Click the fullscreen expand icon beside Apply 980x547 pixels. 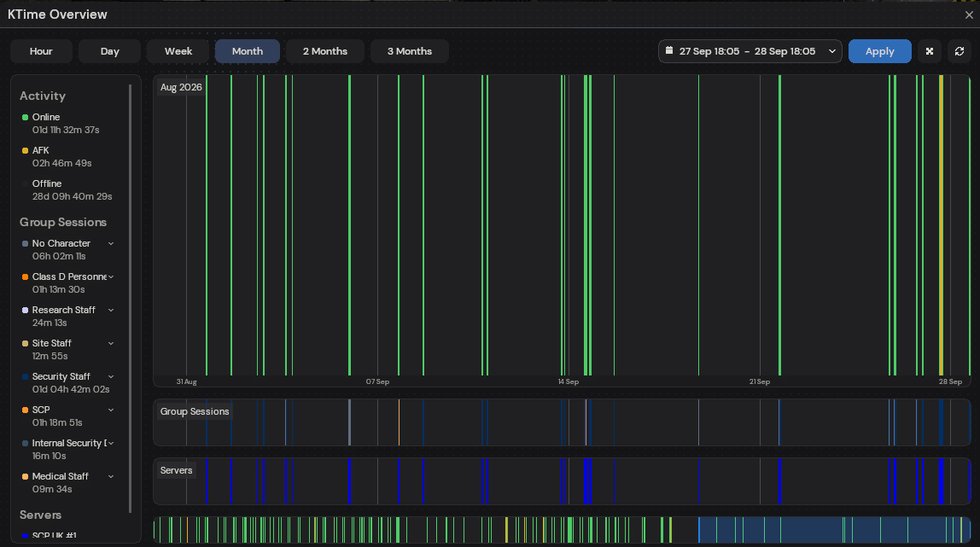coord(930,51)
